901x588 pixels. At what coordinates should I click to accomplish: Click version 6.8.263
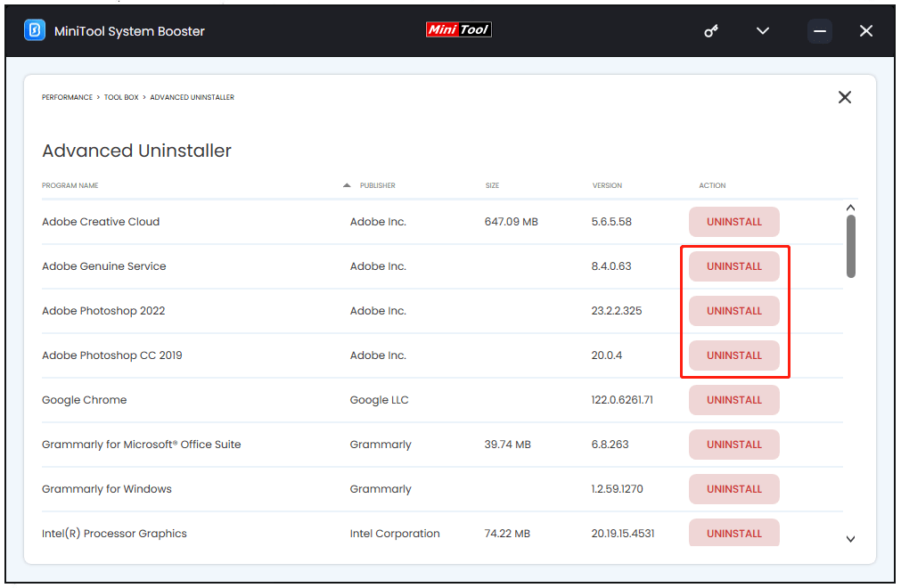tap(610, 445)
